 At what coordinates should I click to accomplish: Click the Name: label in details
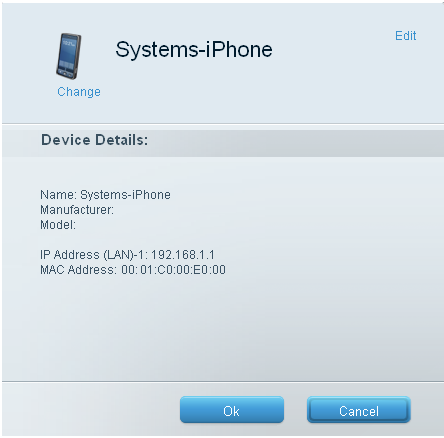tap(59, 195)
